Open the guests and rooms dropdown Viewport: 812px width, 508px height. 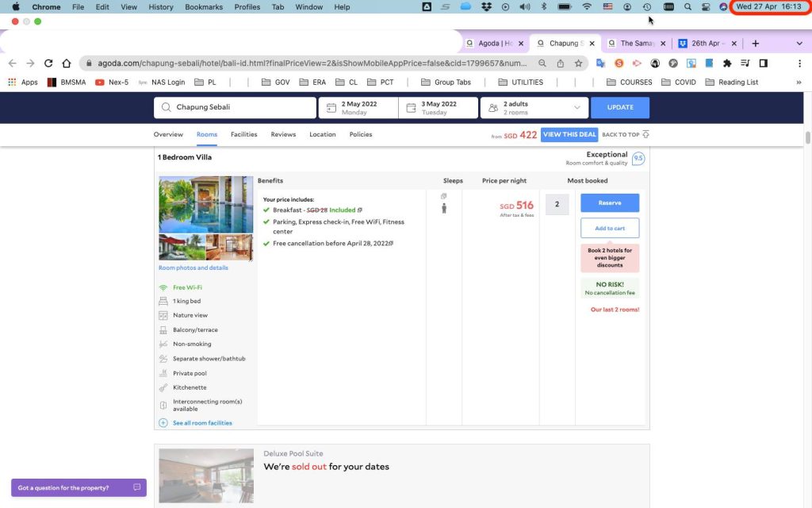coord(534,108)
